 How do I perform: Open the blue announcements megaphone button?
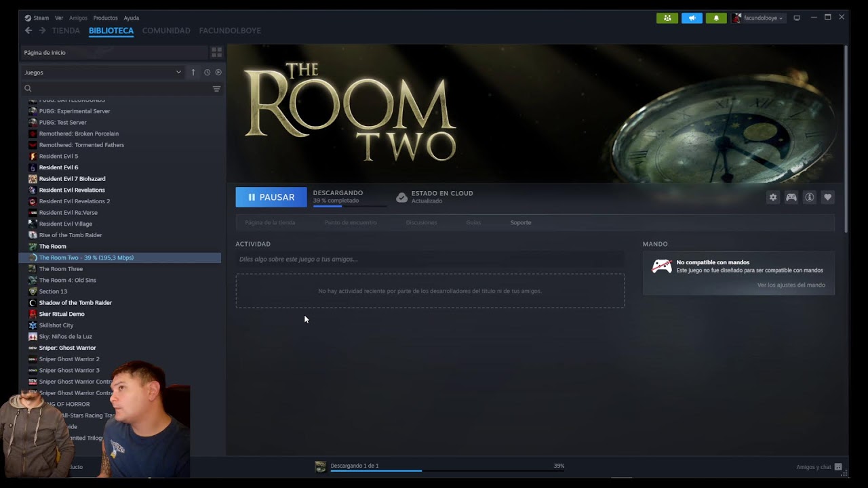[692, 18]
